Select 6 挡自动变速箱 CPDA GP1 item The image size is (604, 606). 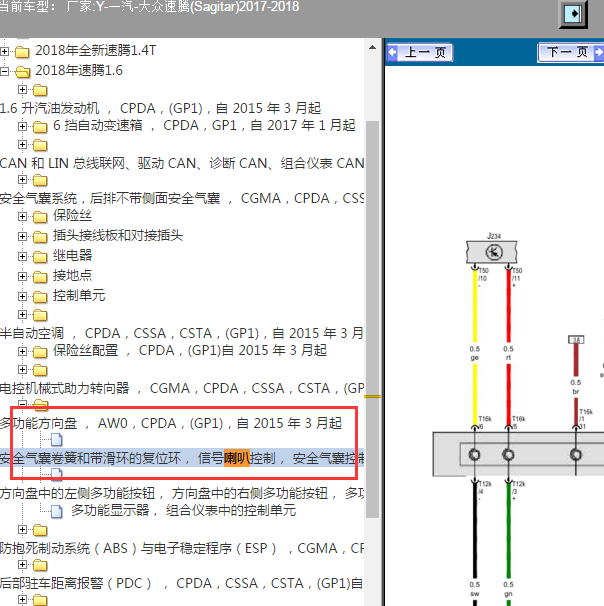pos(204,126)
